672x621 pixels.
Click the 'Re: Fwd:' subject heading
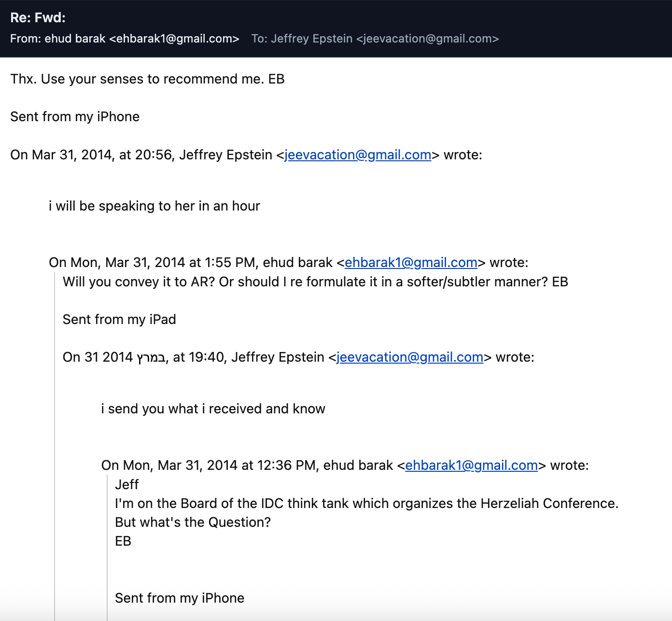[38, 18]
